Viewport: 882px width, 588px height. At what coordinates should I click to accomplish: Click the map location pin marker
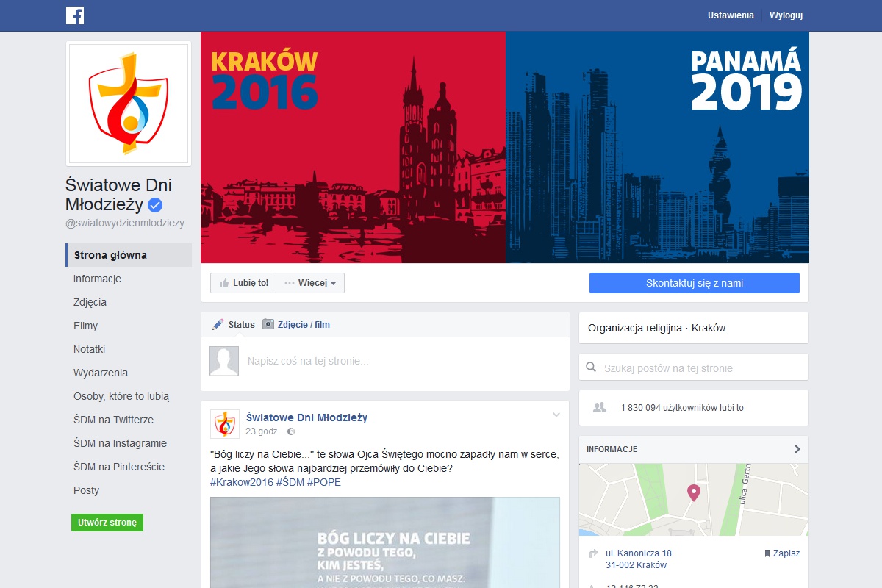coord(693,493)
